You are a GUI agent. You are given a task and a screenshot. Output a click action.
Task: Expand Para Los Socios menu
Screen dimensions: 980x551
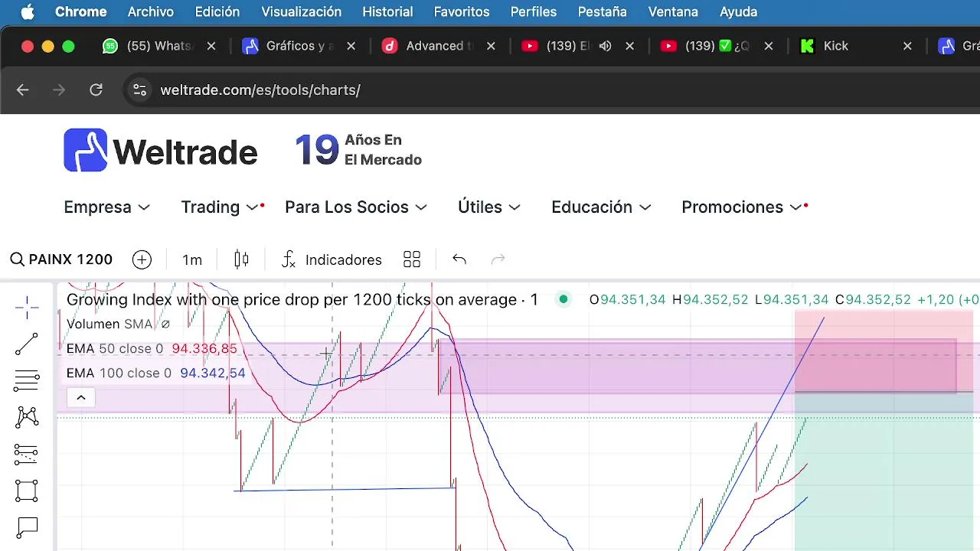pyautogui.click(x=355, y=207)
